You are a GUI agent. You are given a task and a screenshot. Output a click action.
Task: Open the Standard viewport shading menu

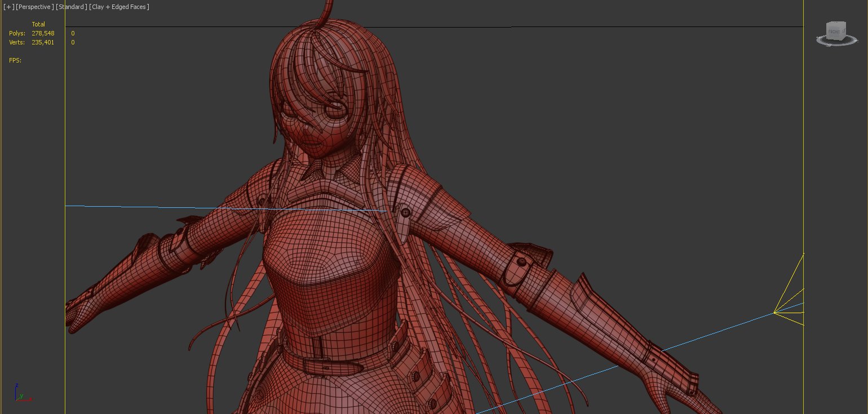coord(72,7)
